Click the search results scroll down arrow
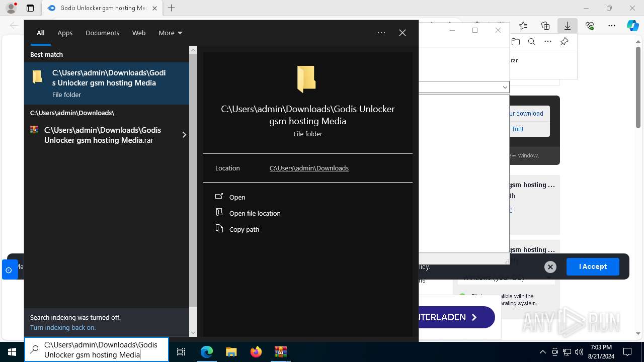This screenshot has width=644, height=362. (193, 332)
